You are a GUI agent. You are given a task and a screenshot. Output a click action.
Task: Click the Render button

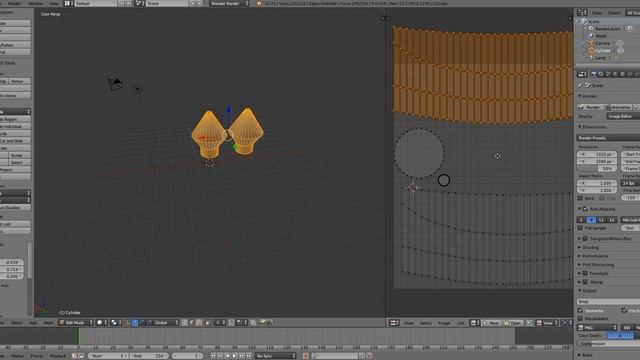pyautogui.click(x=590, y=107)
